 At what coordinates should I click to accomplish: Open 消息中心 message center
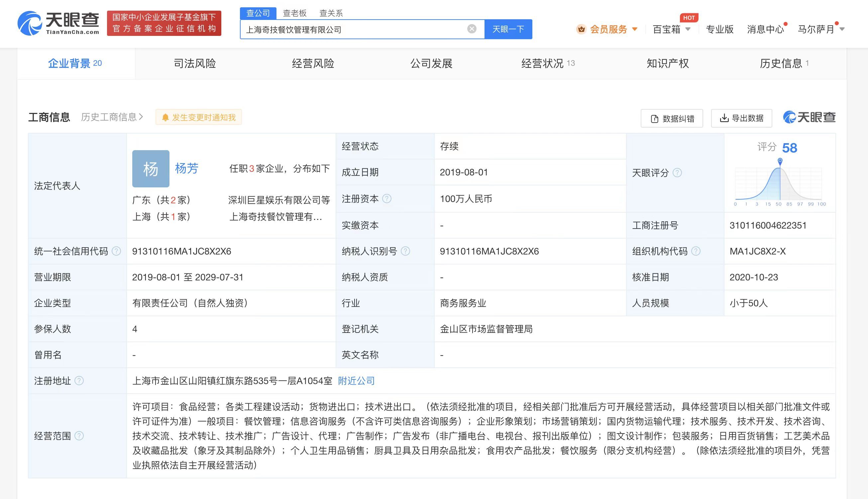coord(765,29)
